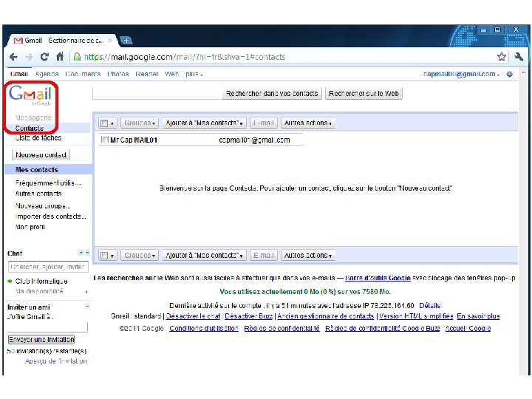Tick the top toolbar select-all checkbox

pos(104,123)
